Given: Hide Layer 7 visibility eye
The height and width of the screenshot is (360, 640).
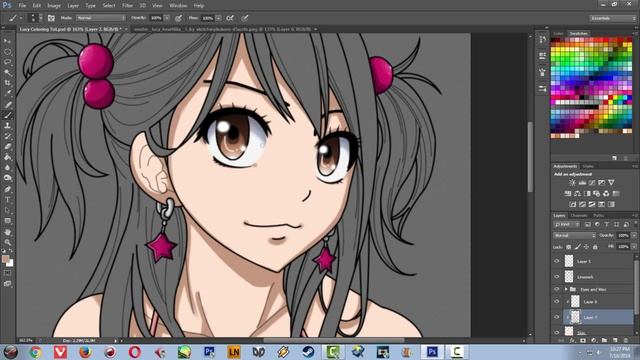Looking at the screenshot, I should pos(557,317).
